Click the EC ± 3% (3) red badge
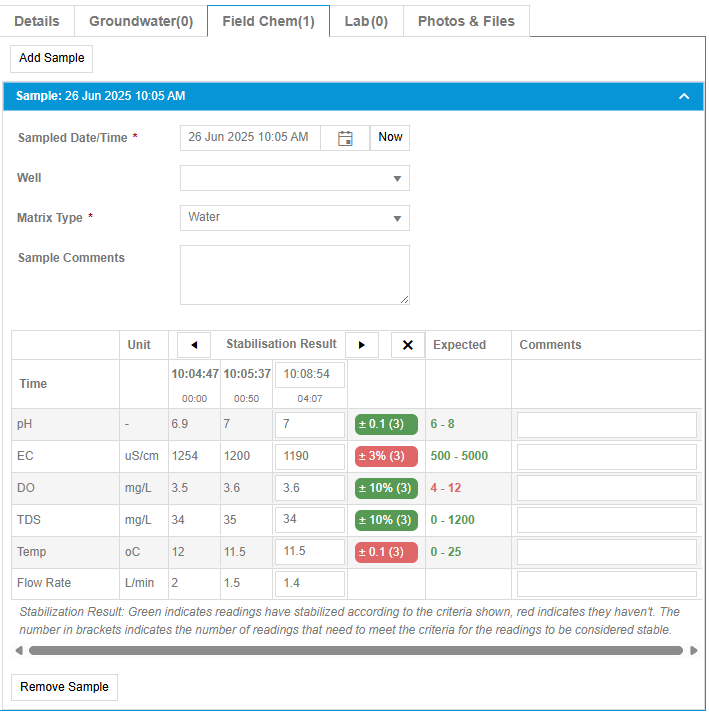709x715 pixels. pyautogui.click(x=386, y=456)
